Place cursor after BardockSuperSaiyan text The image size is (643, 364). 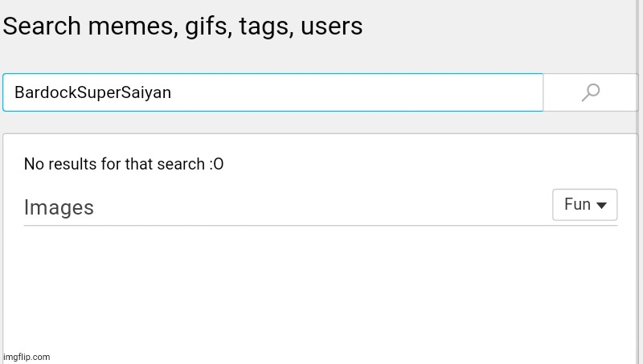click(x=172, y=92)
